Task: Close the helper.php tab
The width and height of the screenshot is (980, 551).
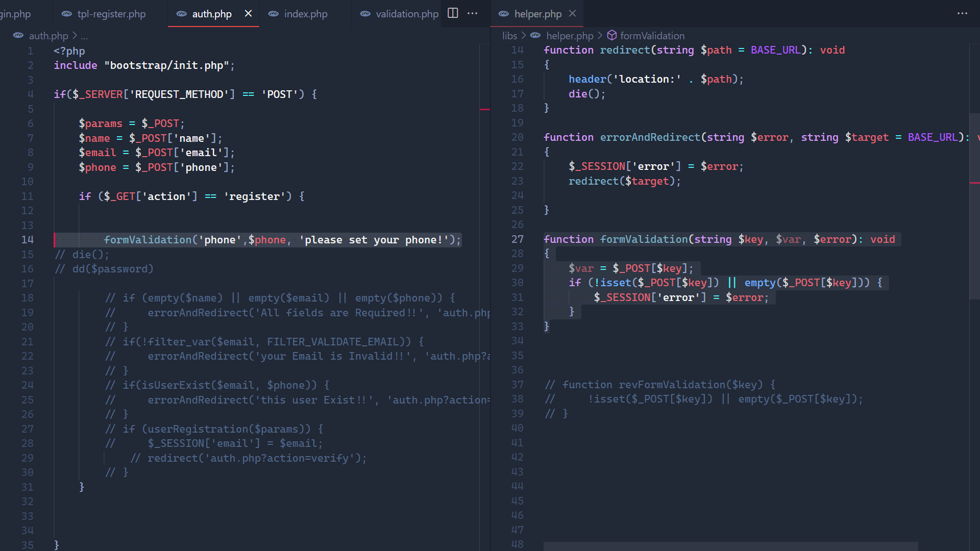Action: pyautogui.click(x=572, y=14)
